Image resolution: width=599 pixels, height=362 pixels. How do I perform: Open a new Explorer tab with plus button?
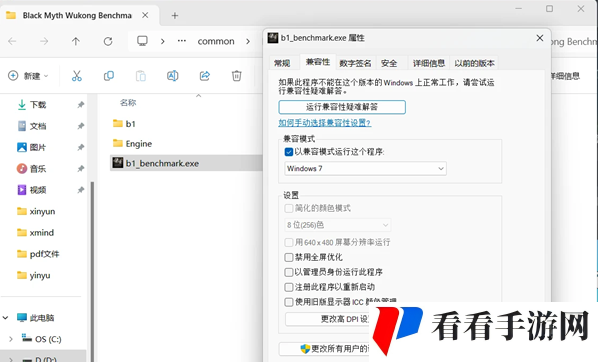pos(175,16)
